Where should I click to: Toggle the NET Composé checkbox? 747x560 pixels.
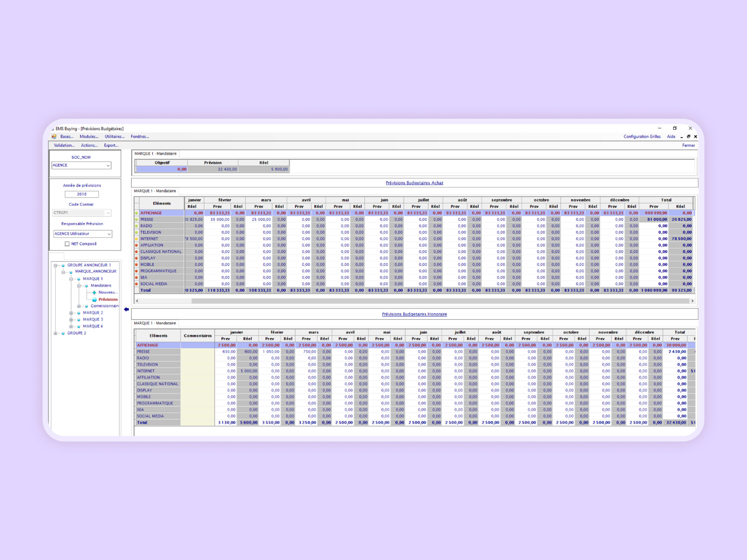(67, 244)
